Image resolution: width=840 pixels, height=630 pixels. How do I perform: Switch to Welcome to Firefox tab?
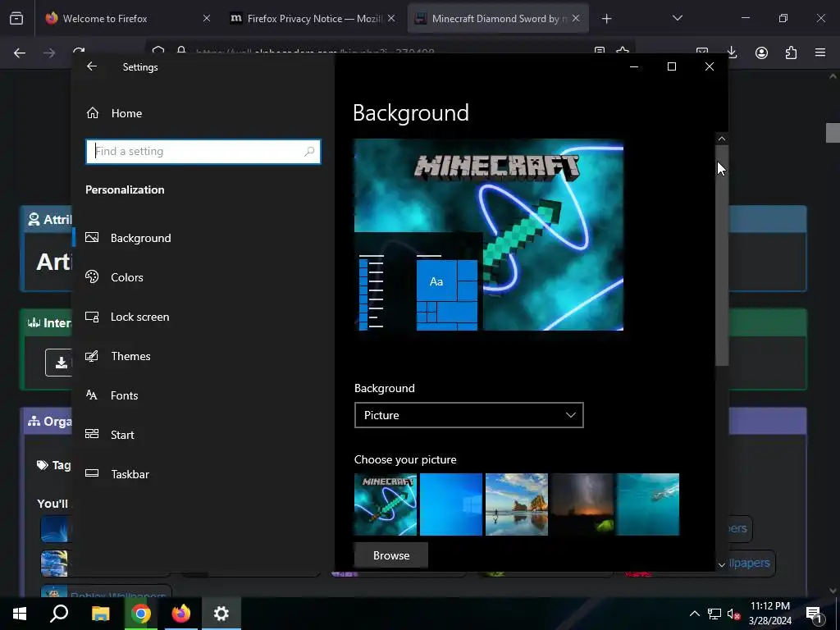[105, 19]
